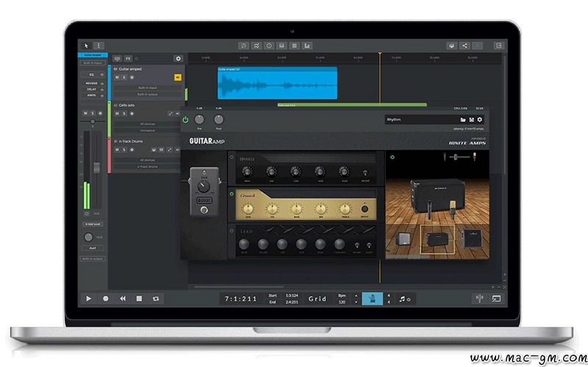The height and width of the screenshot is (367, 588).
Task: Click the Record button in transport bar
Action: coord(106,299)
